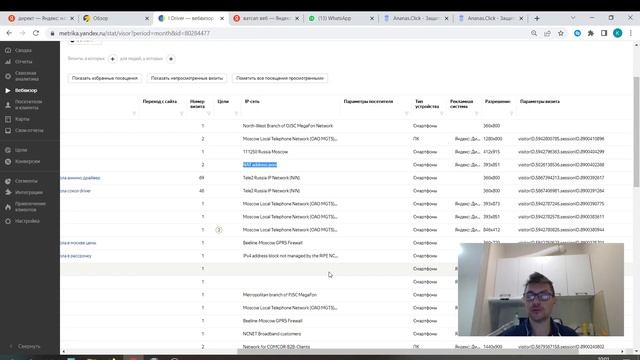
Task: Open filter under Тип устройства column
Action: coord(441,113)
